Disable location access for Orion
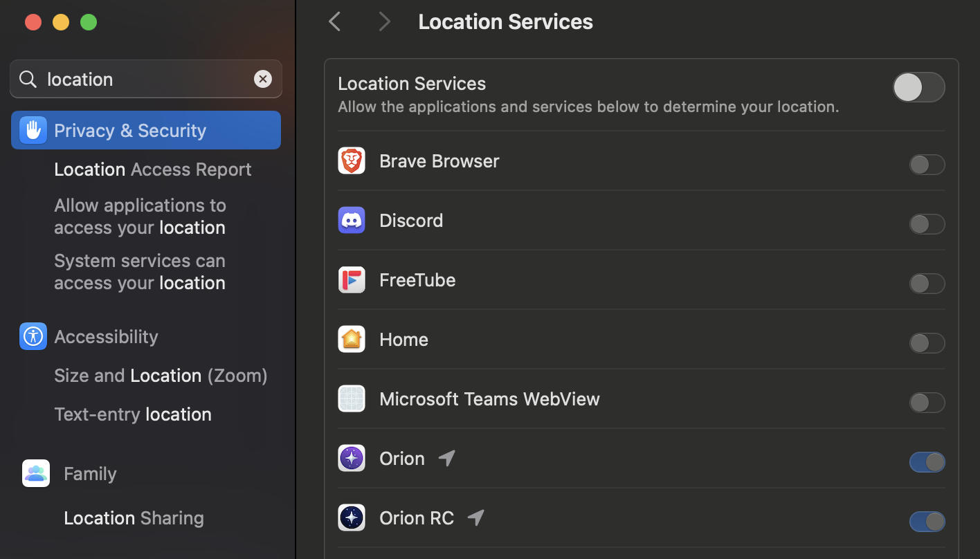The image size is (980, 559). coord(927,462)
